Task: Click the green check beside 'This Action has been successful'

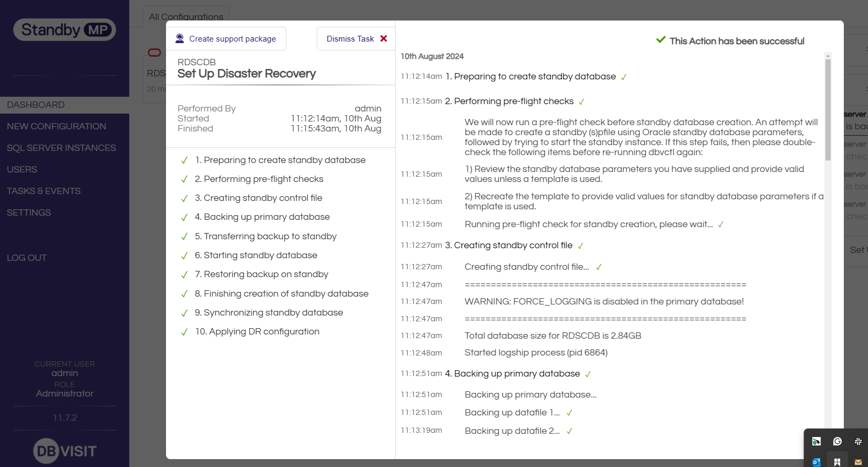Action: pos(661,40)
